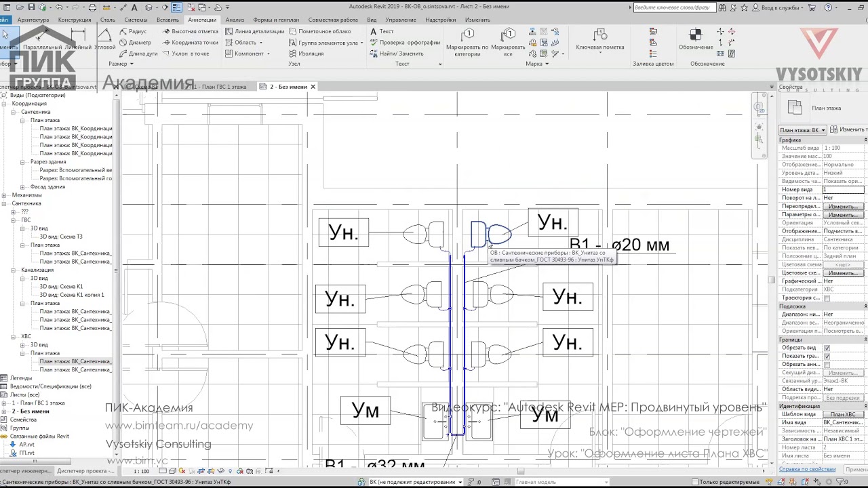The image size is (868, 488).
Task: Select Spot Coordinate tool
Action: [191, 42]
